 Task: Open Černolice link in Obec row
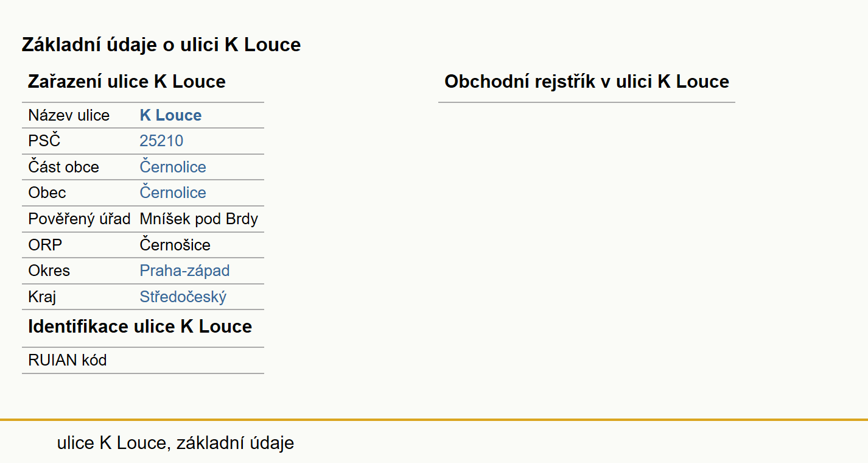click(x=173, y=193)
